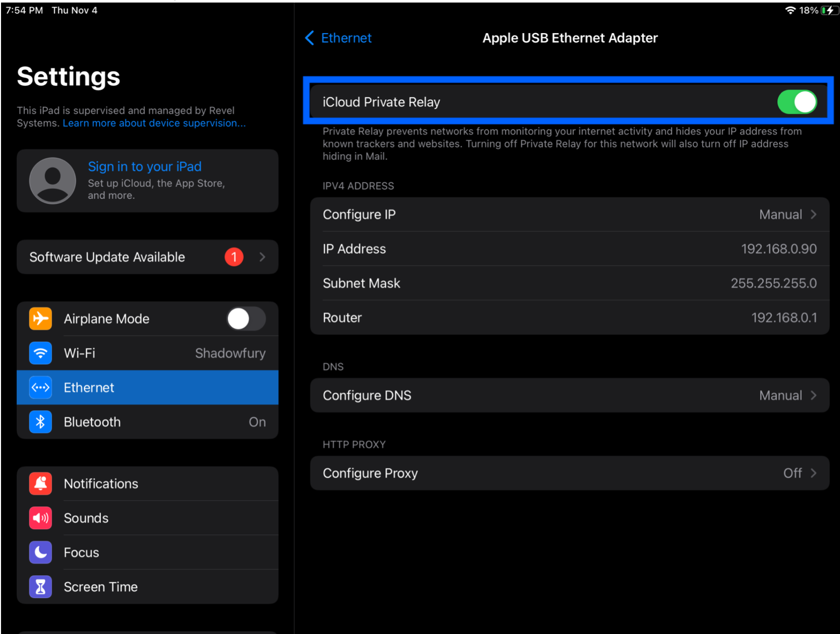Image resolution: width=840 pixels, height=634 pixels.
Task: Select Bluetooth in the settings list
Action: (148, 422)
